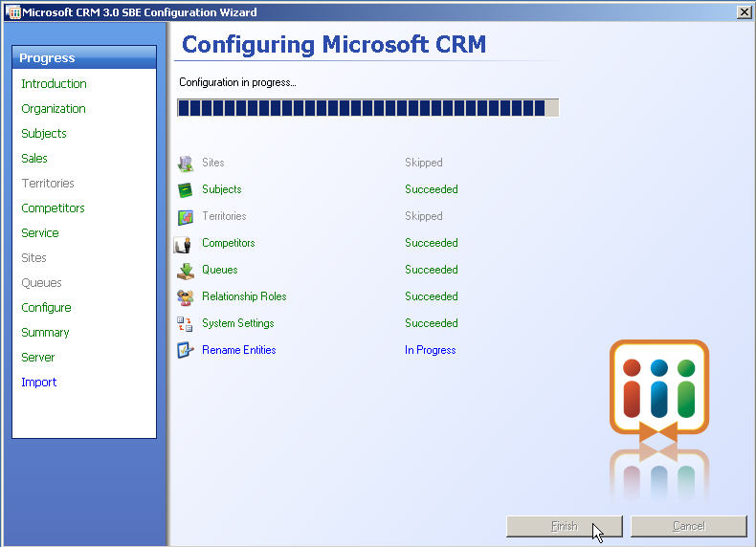Click the Relationship Roles people icon
Screen dimensions: 756x547
pos(185,297)
